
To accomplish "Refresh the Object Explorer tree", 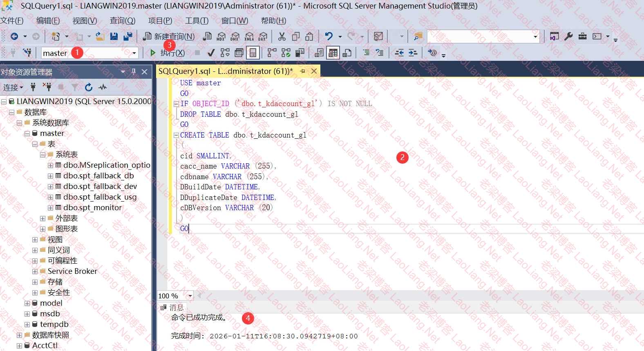I will [89, 87].
